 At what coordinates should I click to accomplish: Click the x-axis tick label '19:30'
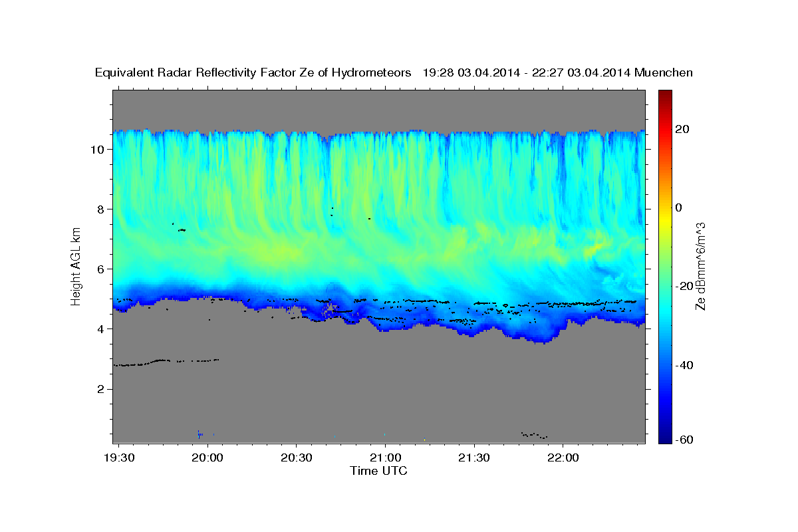point(119,459)
